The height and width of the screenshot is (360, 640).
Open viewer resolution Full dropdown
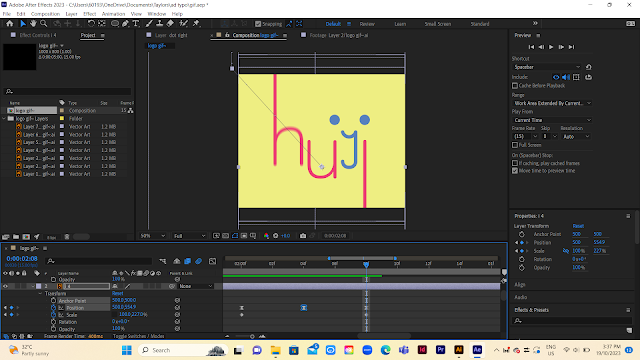pyautogui.click(x=189, y=236)
